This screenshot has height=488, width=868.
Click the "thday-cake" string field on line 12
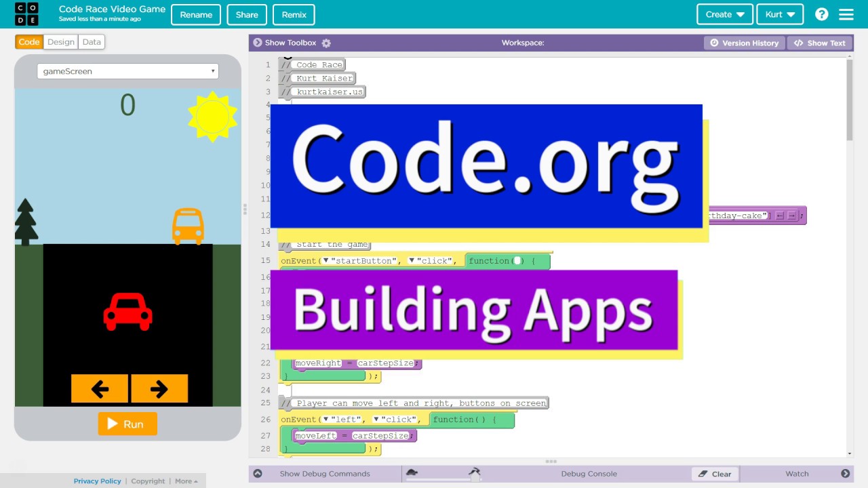tap(736, 216)
